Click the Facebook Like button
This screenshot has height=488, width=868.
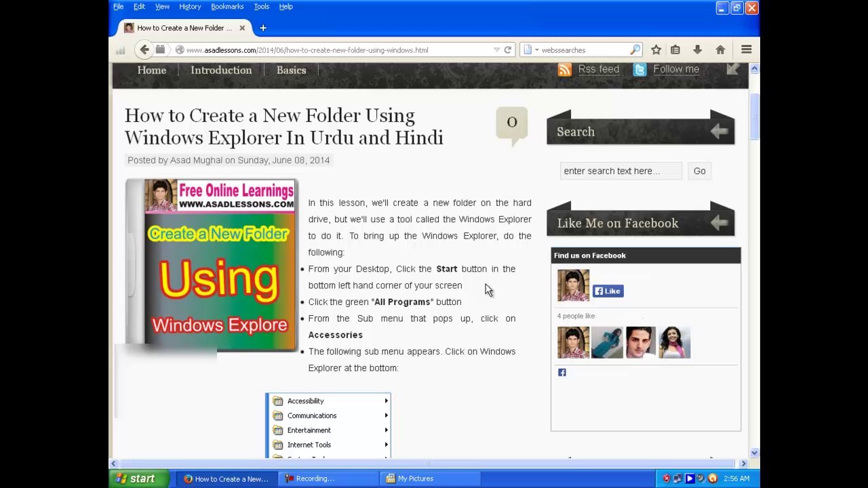click(608, 291)
